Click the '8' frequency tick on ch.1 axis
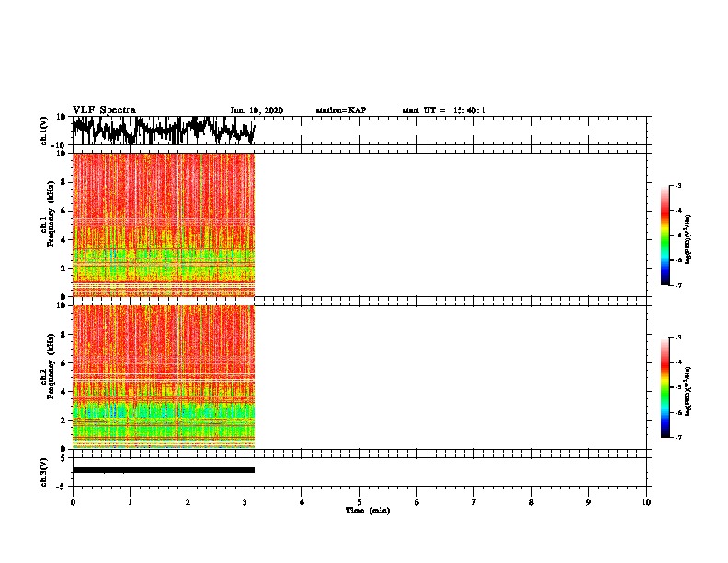 [63, 182]
